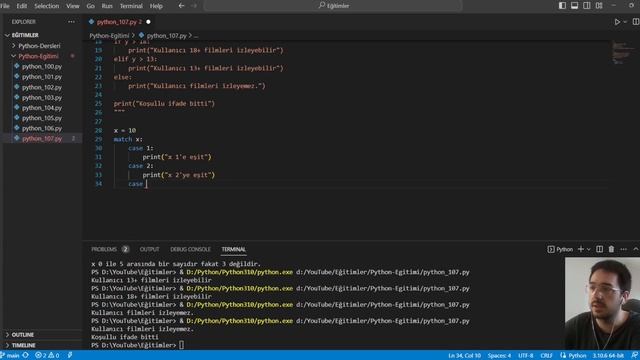Image resolution: width=640 pixels, height=360 pixels.
Task: Change indentation via Spaces: 4
Action: (499, 355)
